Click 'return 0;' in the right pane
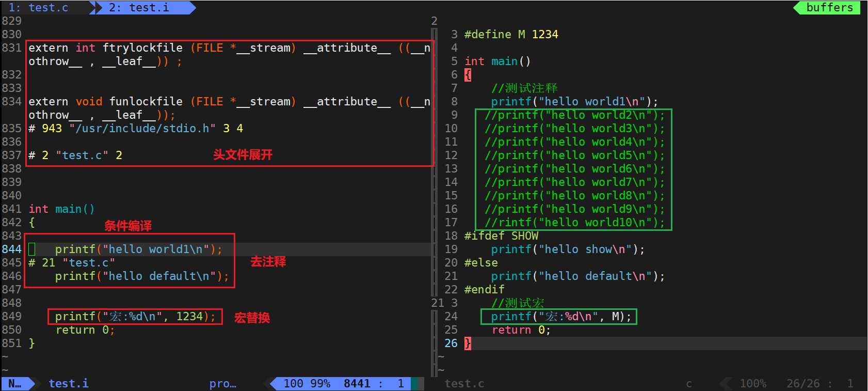The width and height of the screenshot is (868, 391). click(x=521, y=330)
